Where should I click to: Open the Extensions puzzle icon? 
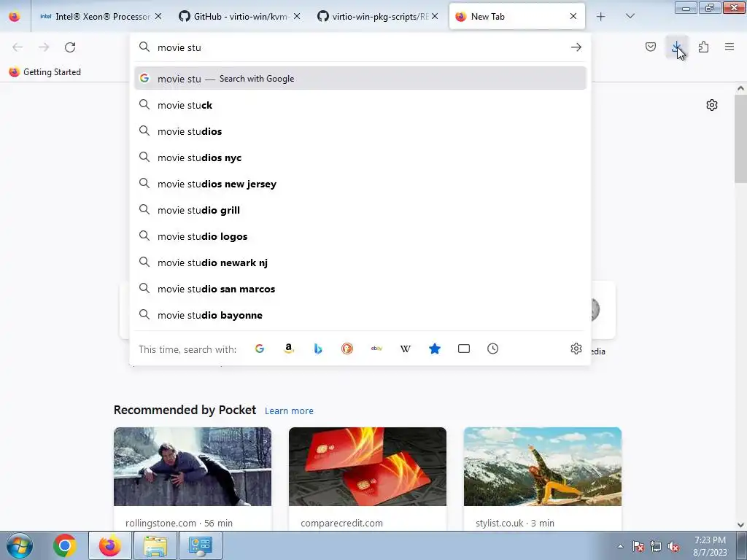click(703, 47)
